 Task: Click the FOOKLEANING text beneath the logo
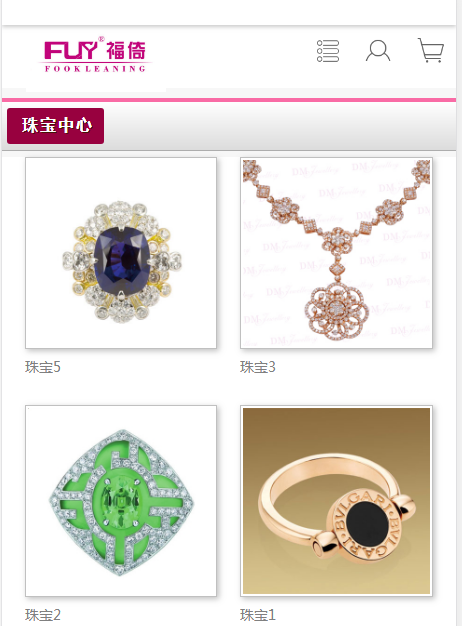pyautogui.click(x=95, y=69)
